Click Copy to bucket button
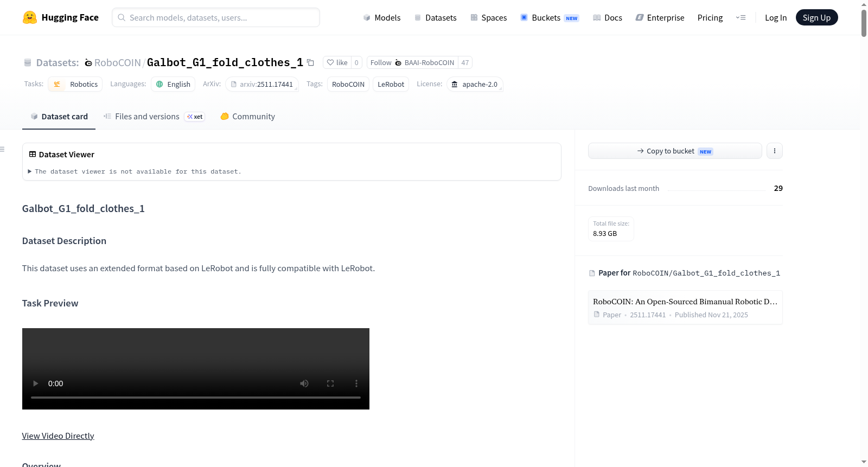This screenshot has height=467, width=868. coord(675,151)
